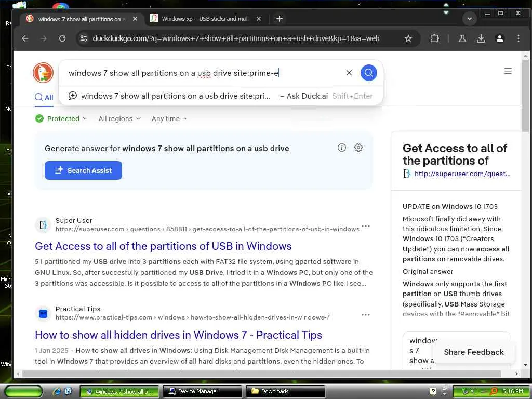The width and height of the screenshot is (532, 399).
Task: Open the profile avatar menu
Action: 499,38
